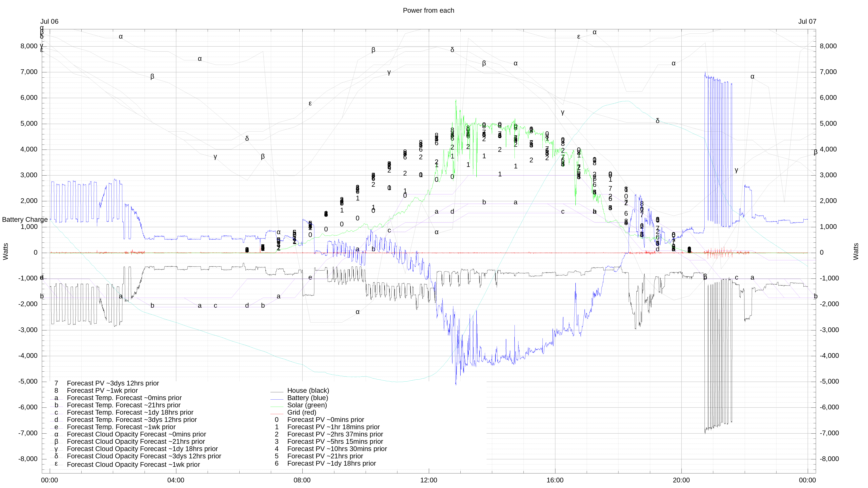Click left y-axis tick '-5,000'
The width and height of the screenshot is (868, 488).
(x=28, y=382)
